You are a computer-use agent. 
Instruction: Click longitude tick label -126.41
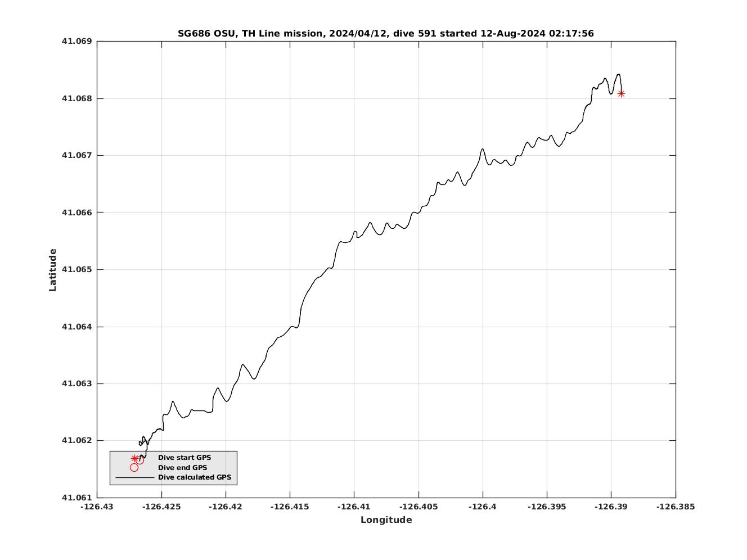pyautogui.click(x=354, y=507)
